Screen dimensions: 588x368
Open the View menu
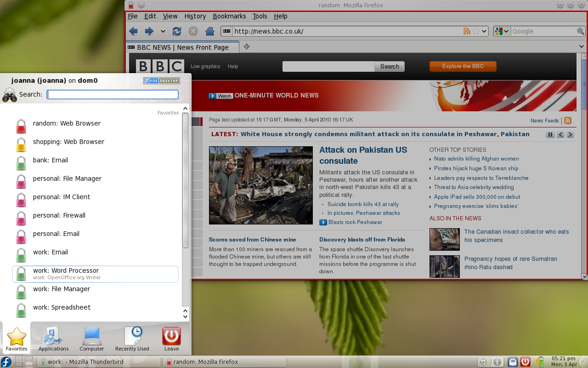(x=170, y=16)
